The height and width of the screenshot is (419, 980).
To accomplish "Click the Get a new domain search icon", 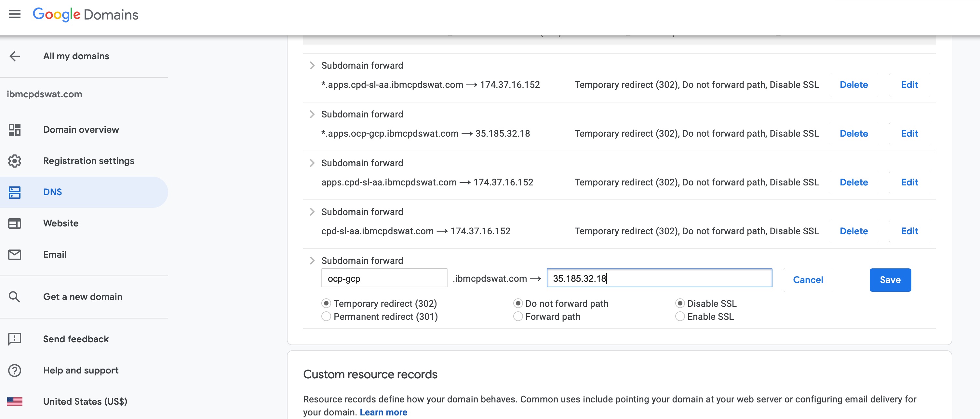I will coord(14,297).
